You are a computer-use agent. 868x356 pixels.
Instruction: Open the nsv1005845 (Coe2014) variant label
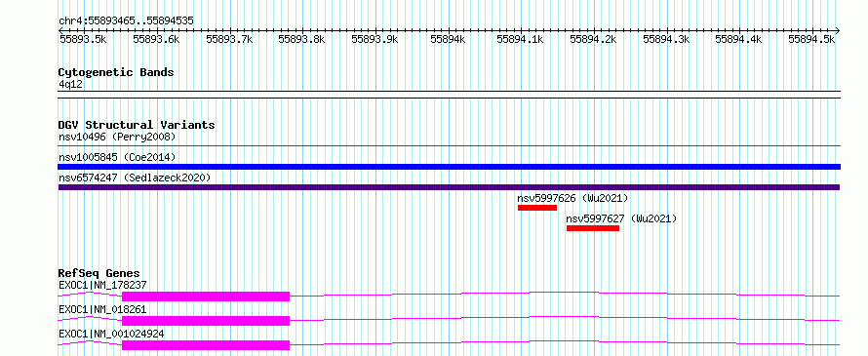(x=117, y=157)
